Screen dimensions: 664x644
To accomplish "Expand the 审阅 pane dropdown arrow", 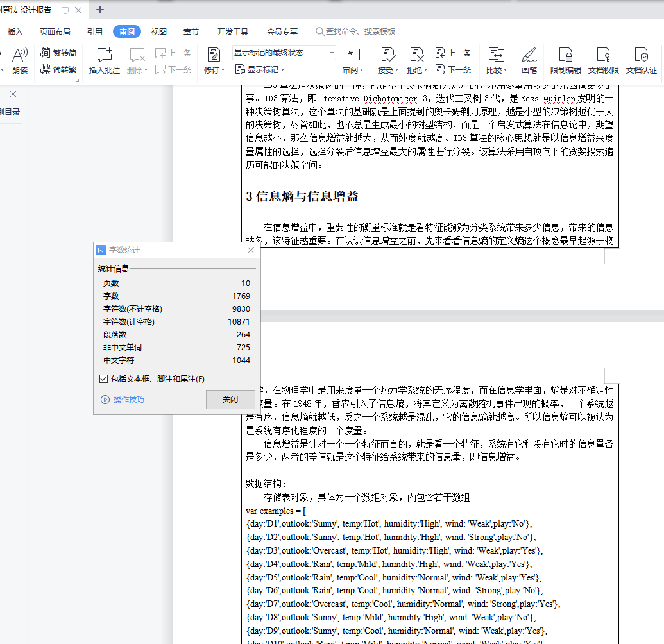I will 362,71.
